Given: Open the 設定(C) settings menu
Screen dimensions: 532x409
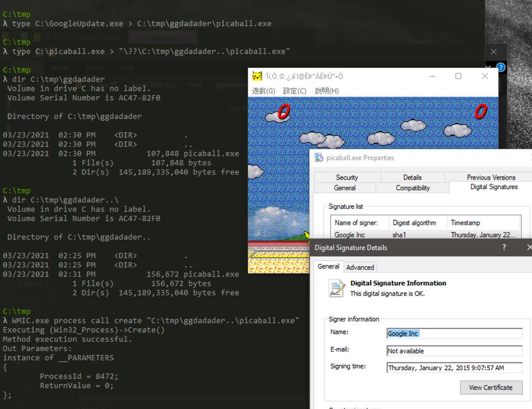Looking at the screenshot, I should tap(295, 91).
